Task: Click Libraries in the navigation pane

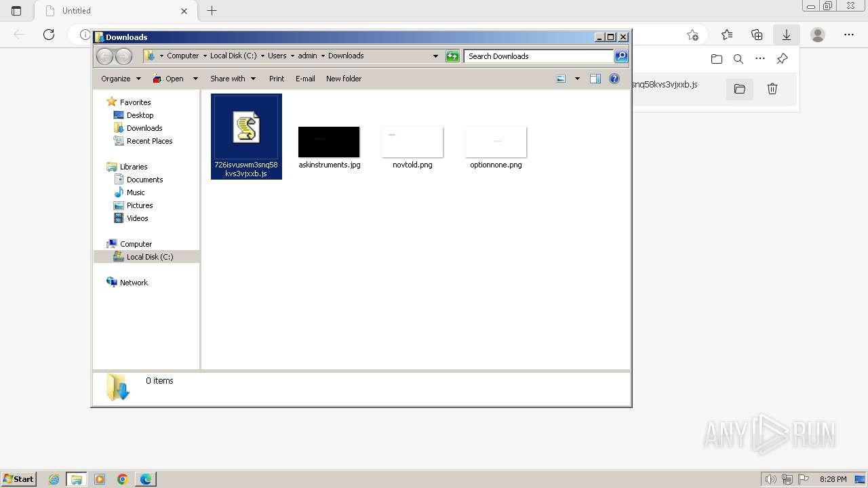Action: [x=134, y=167]
